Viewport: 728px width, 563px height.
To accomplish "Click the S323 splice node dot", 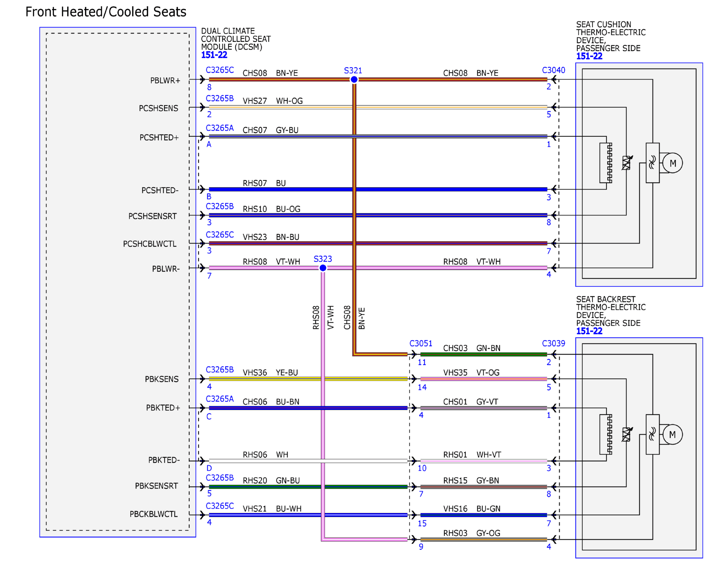I will point(323,268).
